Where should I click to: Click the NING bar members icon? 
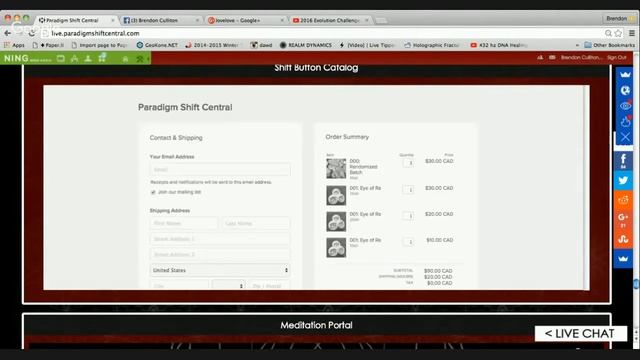coord(74,59)
